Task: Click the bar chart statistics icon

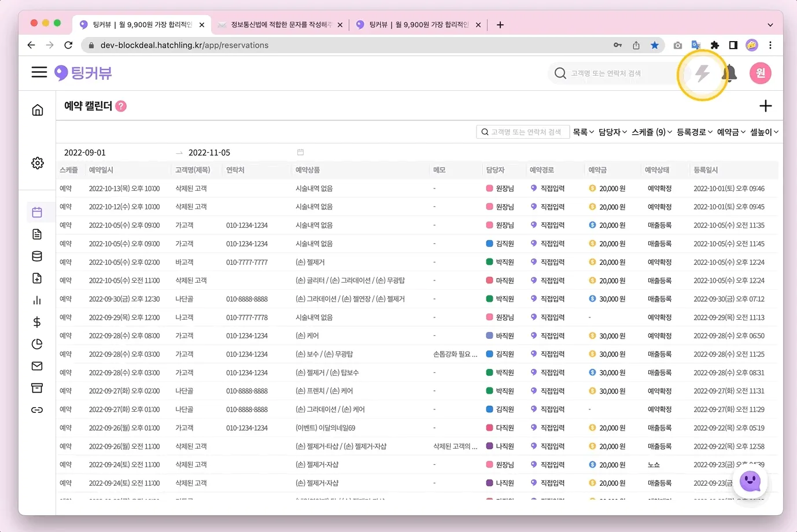Action: point(37,300)
